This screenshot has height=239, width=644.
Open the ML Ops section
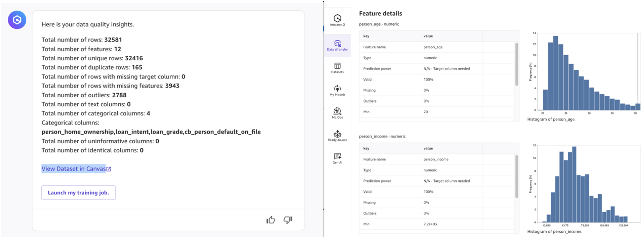coord(337,113)
